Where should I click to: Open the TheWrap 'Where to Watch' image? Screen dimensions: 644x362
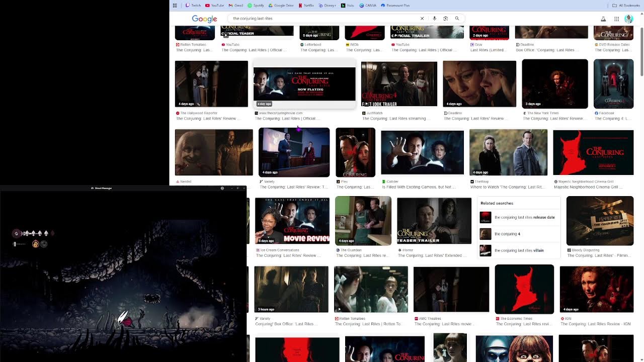pos(508,152)
